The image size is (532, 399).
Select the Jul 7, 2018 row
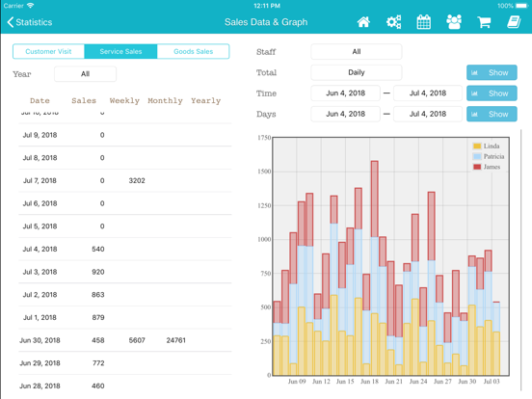(125, 180)
